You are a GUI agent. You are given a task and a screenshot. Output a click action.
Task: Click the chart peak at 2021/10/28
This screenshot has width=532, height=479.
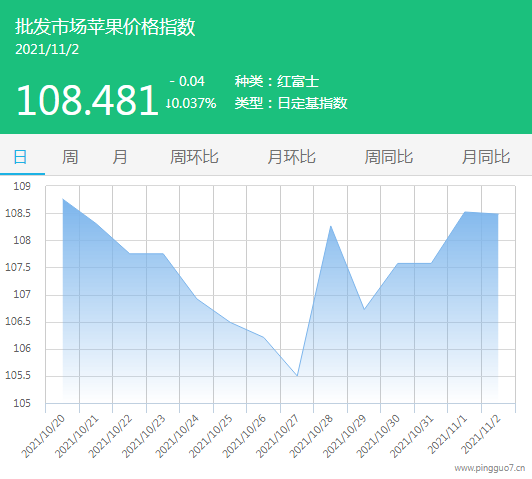(330, 226)
